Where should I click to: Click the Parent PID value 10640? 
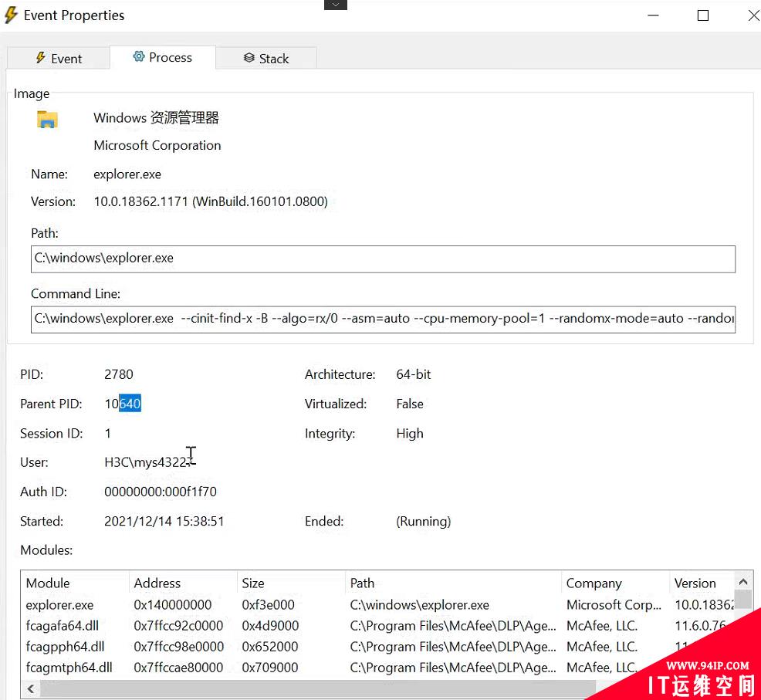(123, 404)
